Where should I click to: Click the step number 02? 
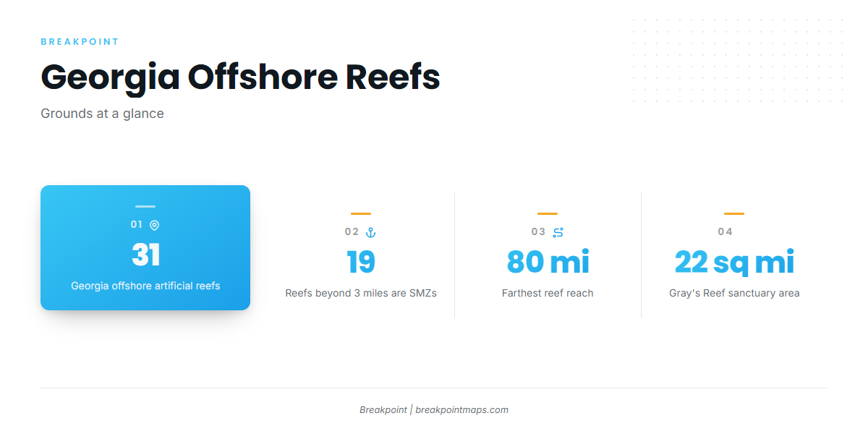pyautogui.click(x=352, y=232)
